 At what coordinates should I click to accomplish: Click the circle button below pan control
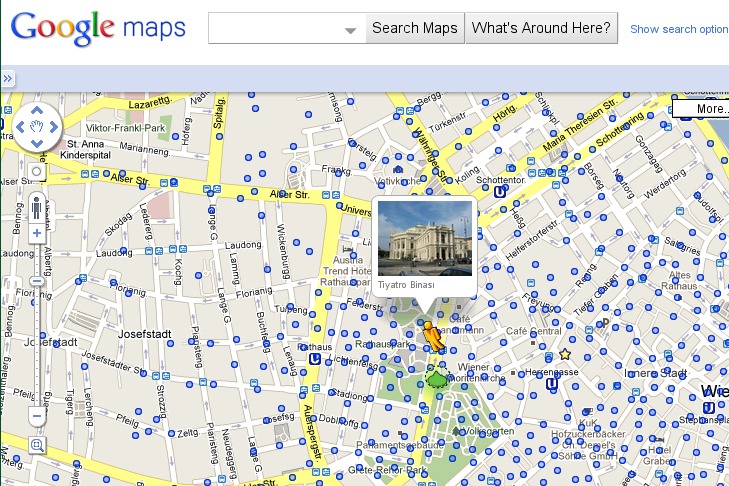tap(37, 172)
